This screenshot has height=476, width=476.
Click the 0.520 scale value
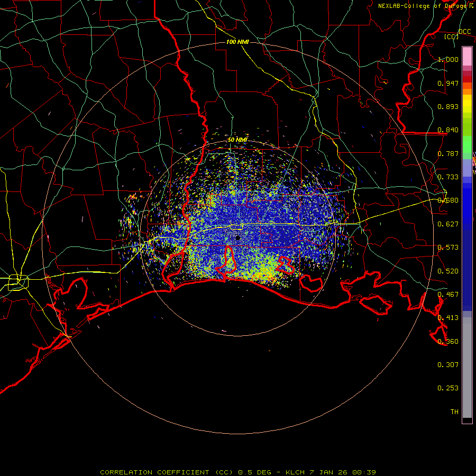point(448,271)
